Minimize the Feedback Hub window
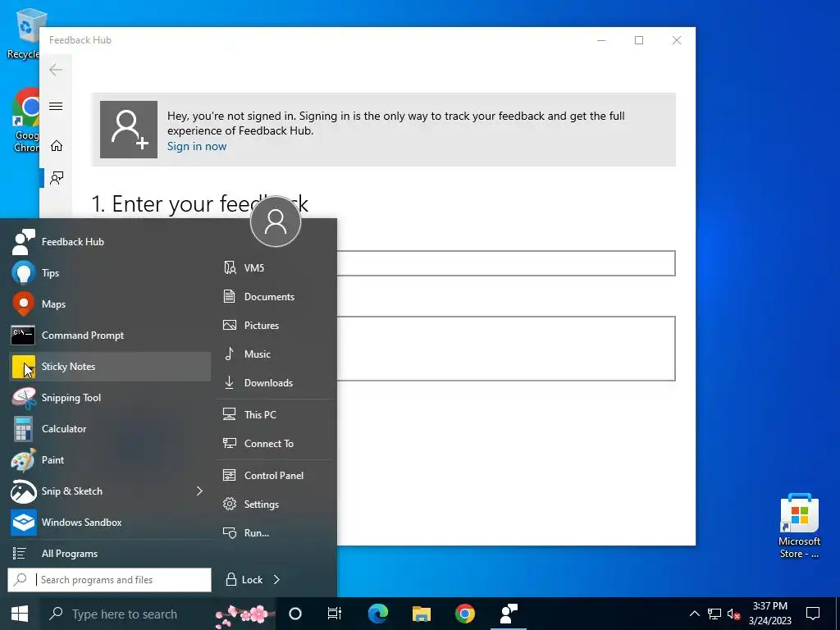This screenshot has height=630, width=840. point(601,40)
